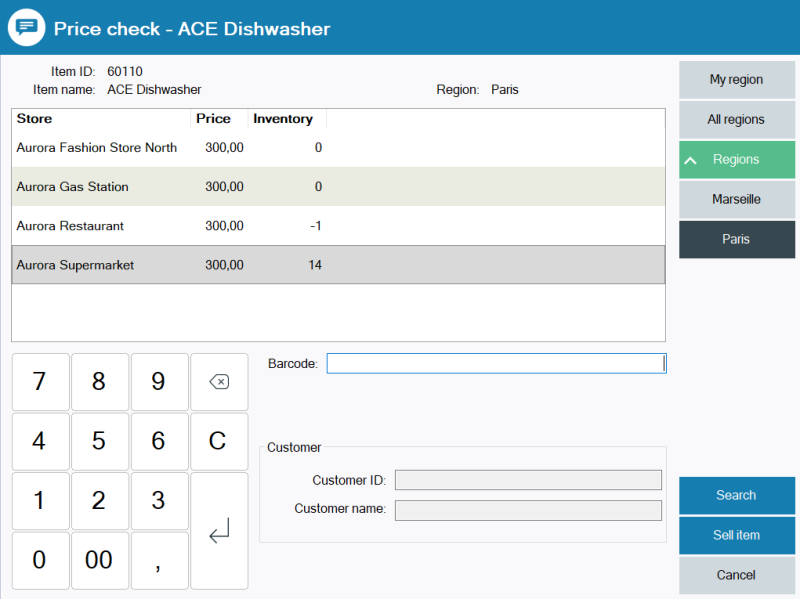The height and width of the screenshot is (599, 800).
Task: Sort by the Inventory column header
Action: 286,119
